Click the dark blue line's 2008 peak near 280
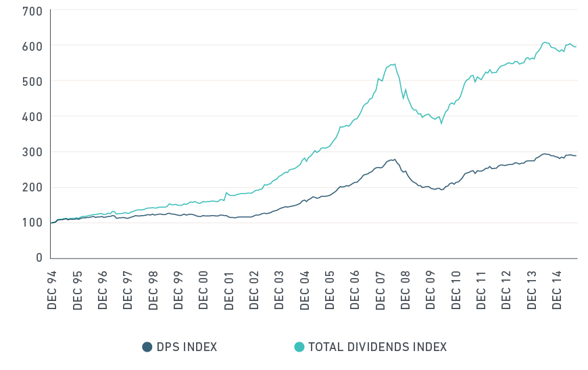The width and height of the screenshot is (588, 370). coord(394,160)
